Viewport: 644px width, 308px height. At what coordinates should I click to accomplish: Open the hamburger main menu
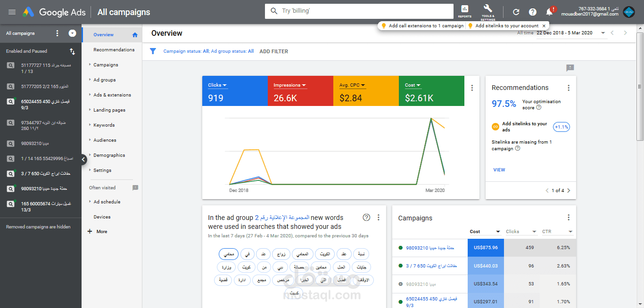point(12,12)
